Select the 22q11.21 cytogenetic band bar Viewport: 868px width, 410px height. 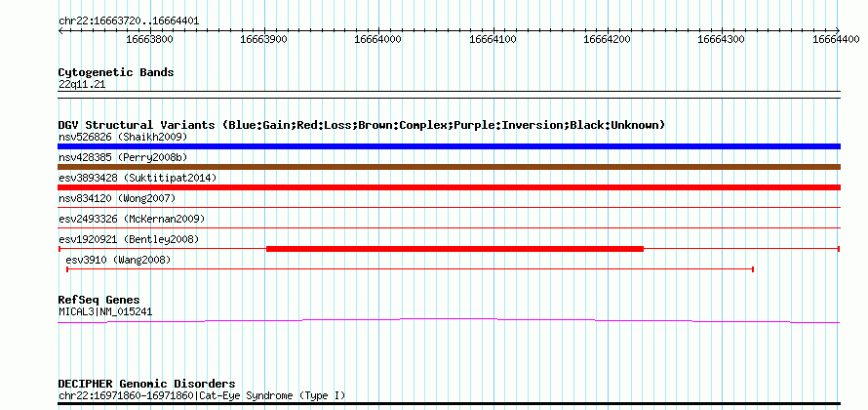[x=449, y=95]
